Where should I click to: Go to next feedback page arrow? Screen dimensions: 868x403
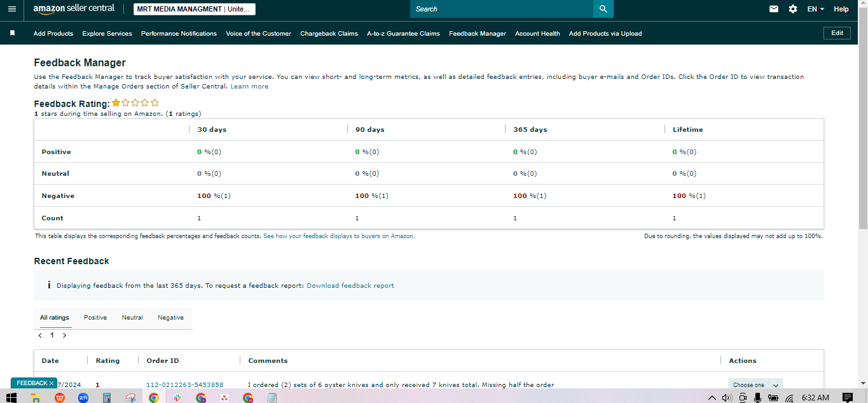pos(64,335)
